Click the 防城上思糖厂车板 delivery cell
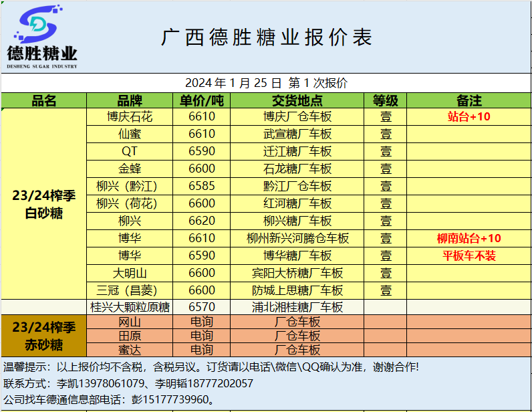Image resolution: width=532 pixels, height=412 pixels. (297, 290)
